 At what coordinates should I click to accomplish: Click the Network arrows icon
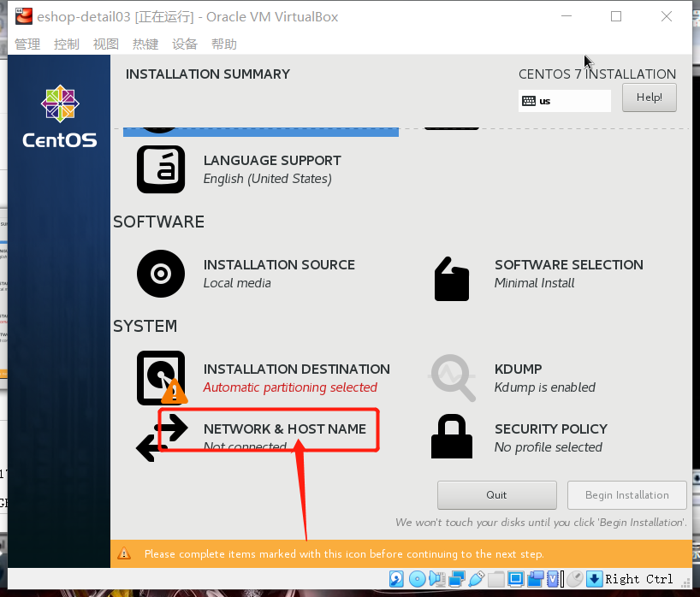162,438
